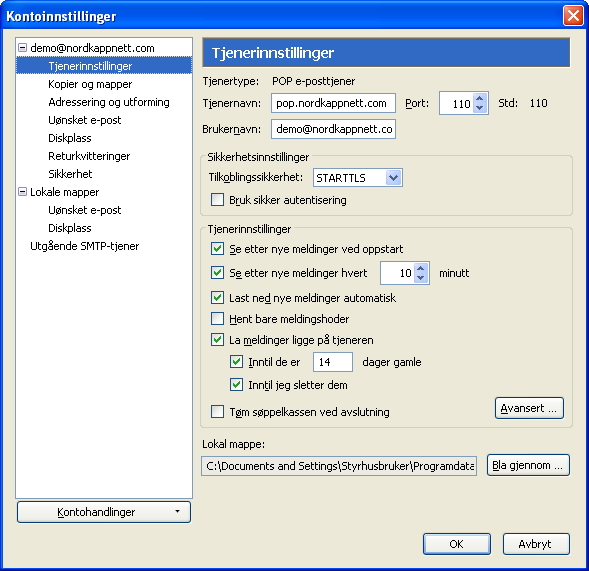The width and height of the screenshot is (589, 571).
Task: Enable Bruk sikker autentisering checkbox
Action: [x=217, y=199]
